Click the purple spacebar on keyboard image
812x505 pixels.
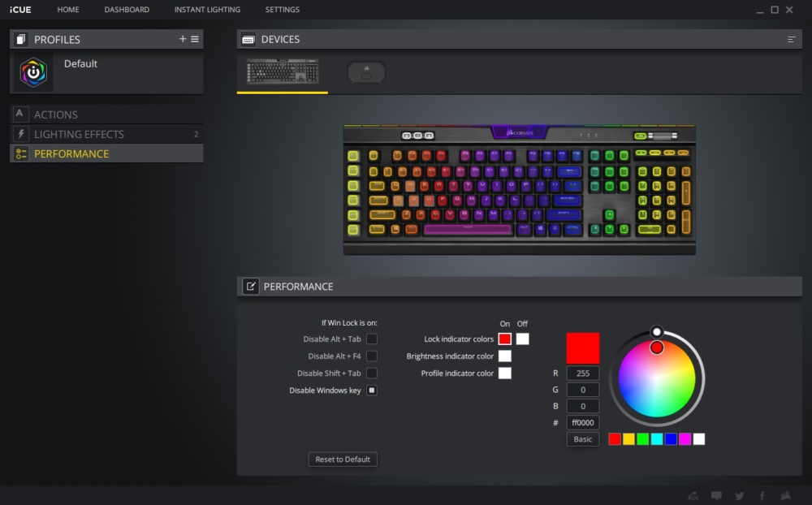point(468,229)
